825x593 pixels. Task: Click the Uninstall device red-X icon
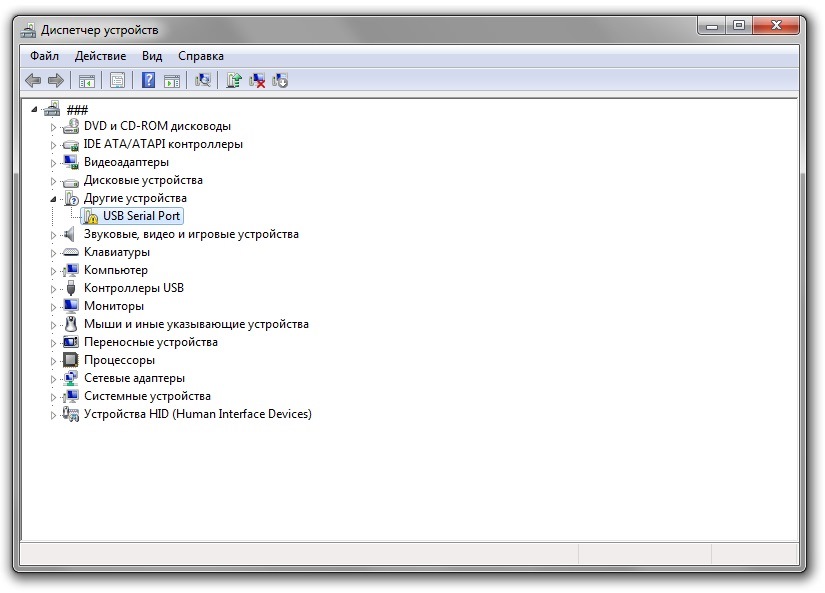pos(257,81)
